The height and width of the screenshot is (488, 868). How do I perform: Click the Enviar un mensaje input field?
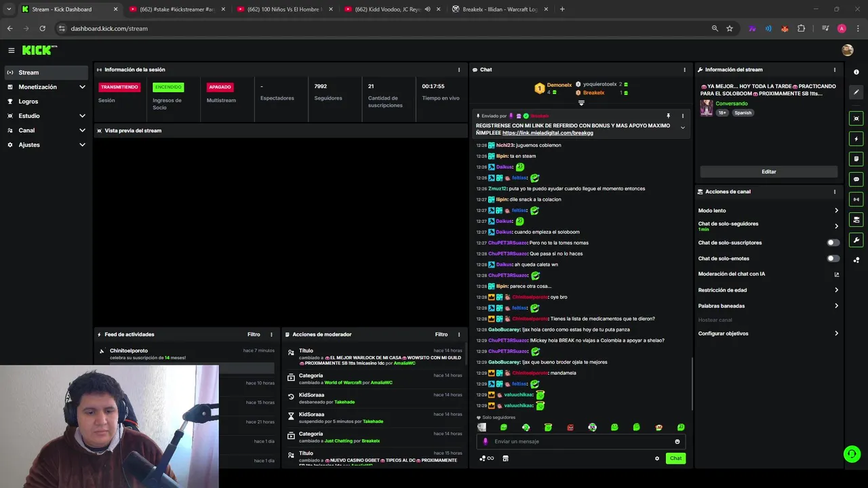[581, 441]
